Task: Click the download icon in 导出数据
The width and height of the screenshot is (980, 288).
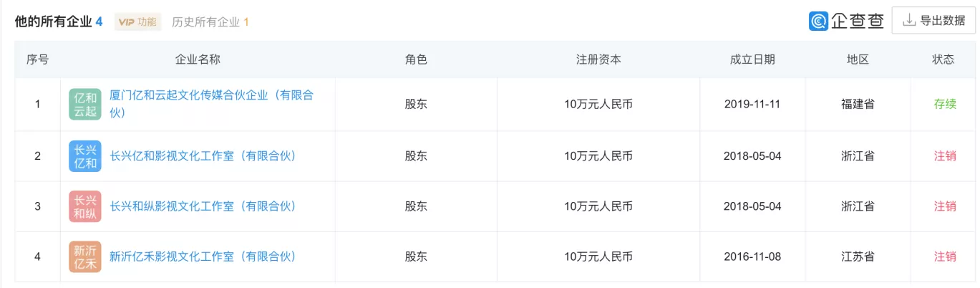Action: tap(909, 21)
